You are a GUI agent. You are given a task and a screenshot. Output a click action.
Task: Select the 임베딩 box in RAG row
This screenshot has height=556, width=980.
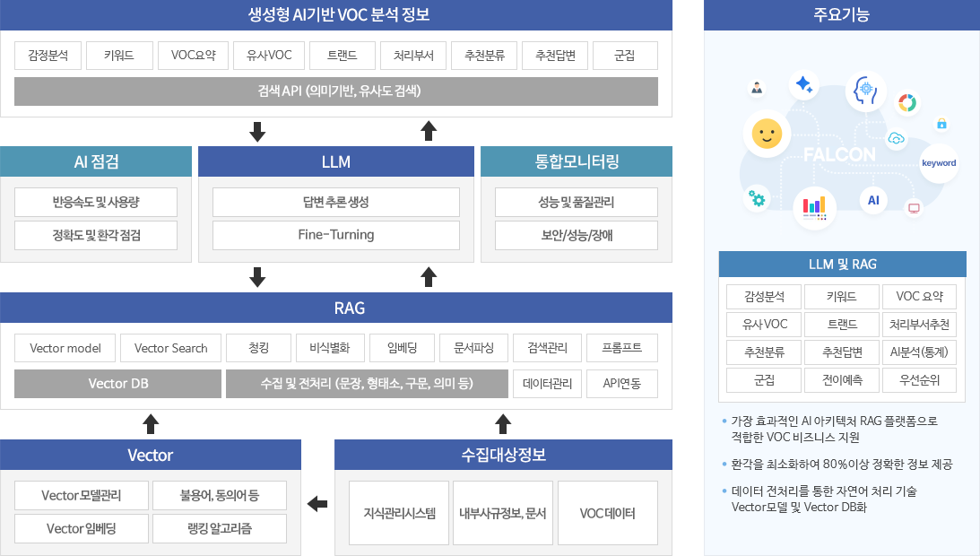[x=402, y=348]
